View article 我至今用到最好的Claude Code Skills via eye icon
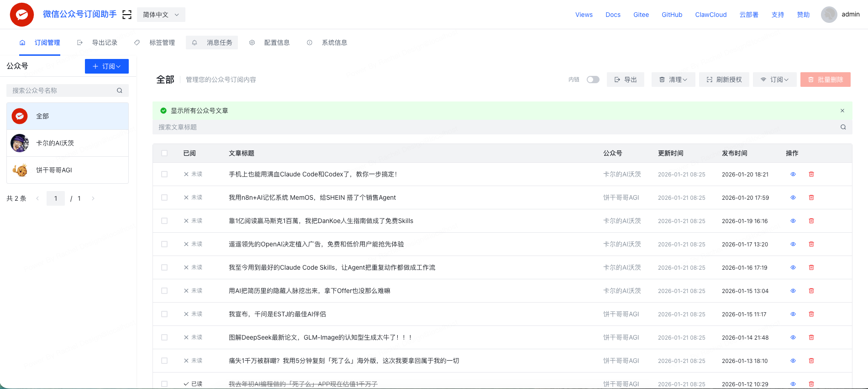The height and width of the screenshot is (389, 868). coord(793,267)
